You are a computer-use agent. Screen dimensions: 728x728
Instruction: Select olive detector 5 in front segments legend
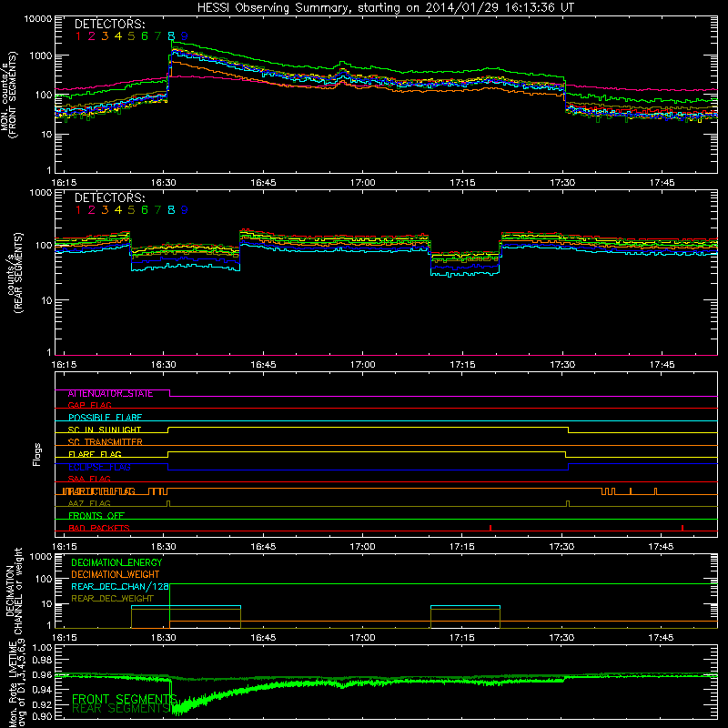[131, 36]
